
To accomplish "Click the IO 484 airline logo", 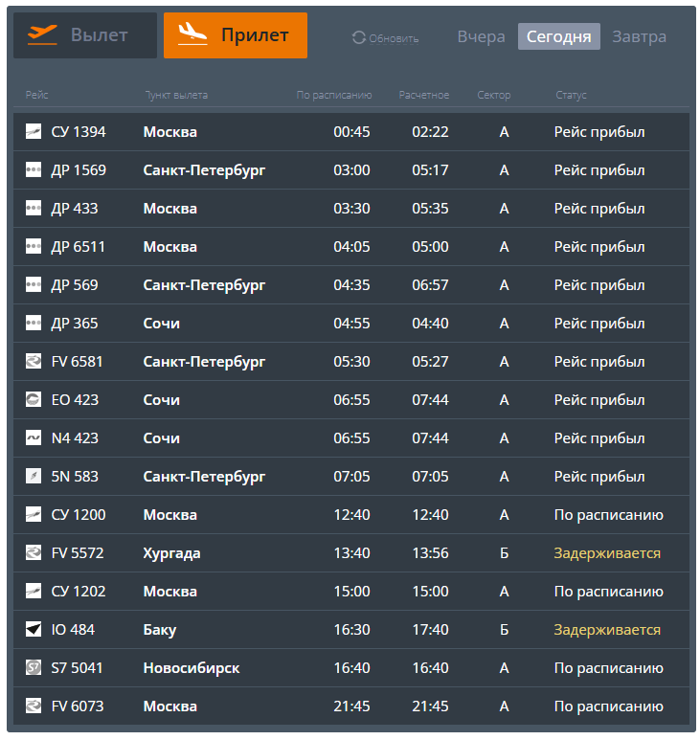I will point(34,630).
